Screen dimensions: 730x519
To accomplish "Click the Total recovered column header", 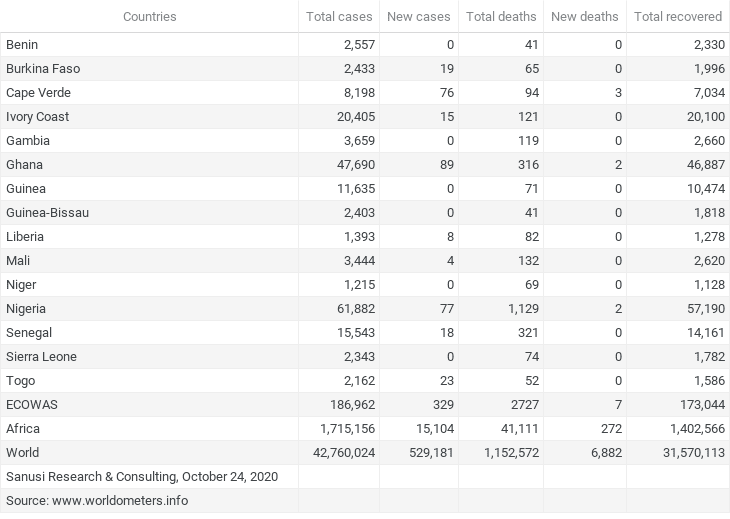I will (677, 17).
